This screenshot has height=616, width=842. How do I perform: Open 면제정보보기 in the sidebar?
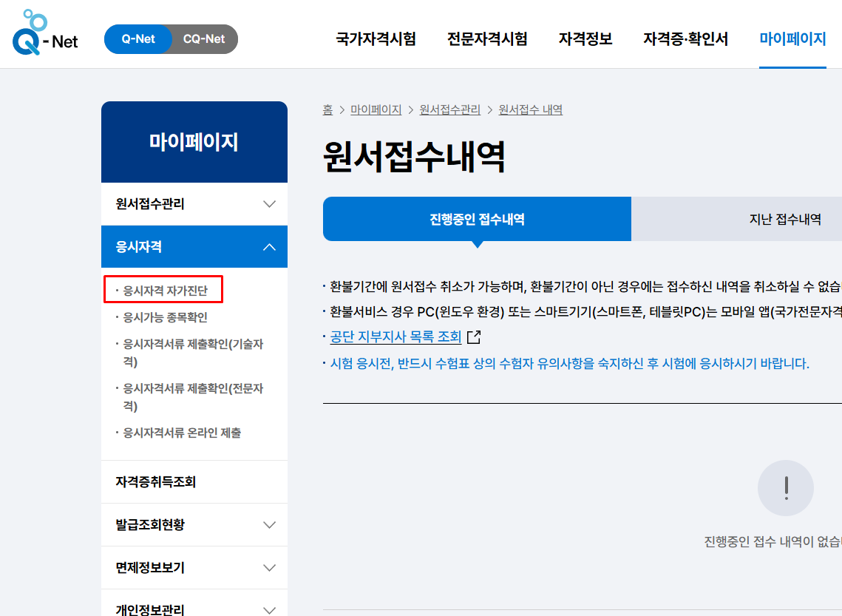pos(150,568)
